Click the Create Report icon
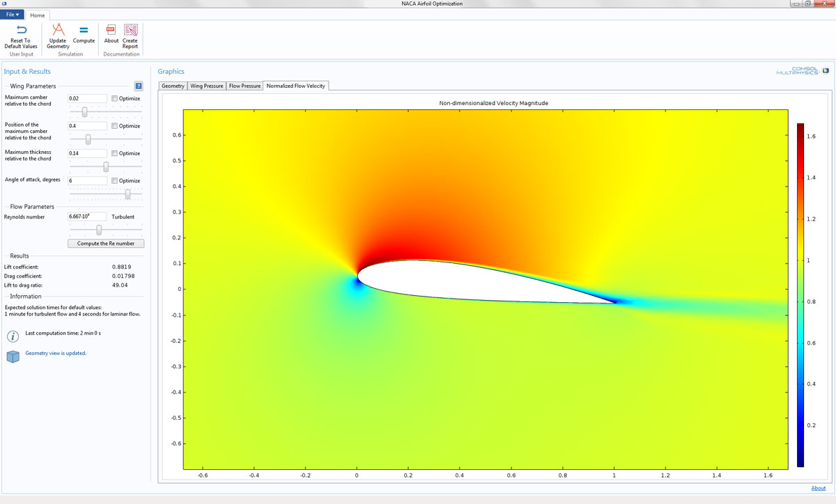Viewport: 836px width, 504px height. pos(130,30)
